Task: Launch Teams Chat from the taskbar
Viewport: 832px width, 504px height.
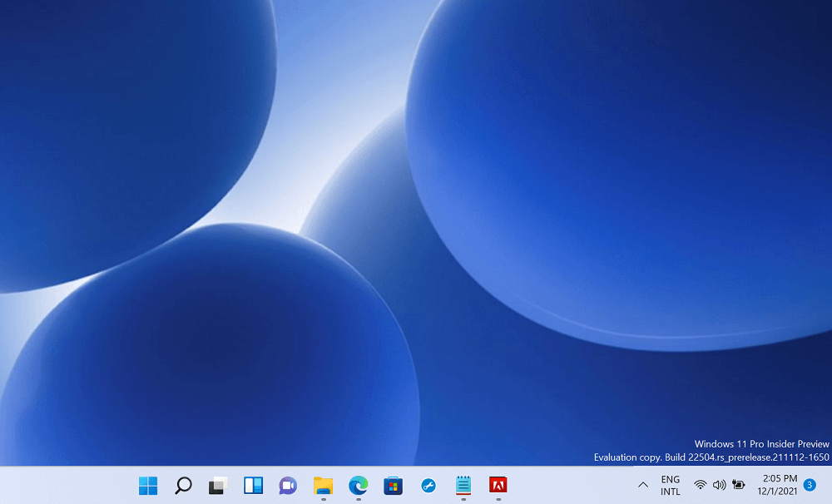Action: pos(288,486)
